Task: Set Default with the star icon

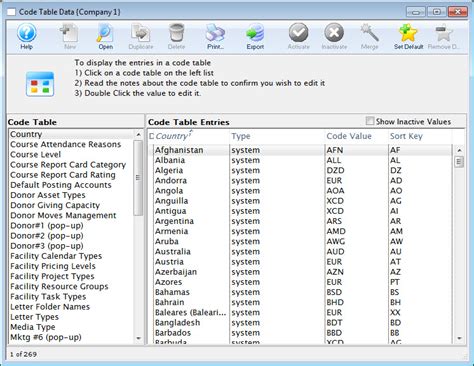Action: [x=408, y=37]
